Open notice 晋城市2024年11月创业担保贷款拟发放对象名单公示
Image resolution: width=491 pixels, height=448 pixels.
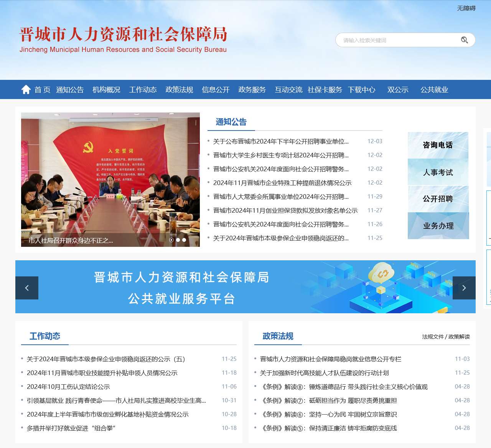point(285,211)
